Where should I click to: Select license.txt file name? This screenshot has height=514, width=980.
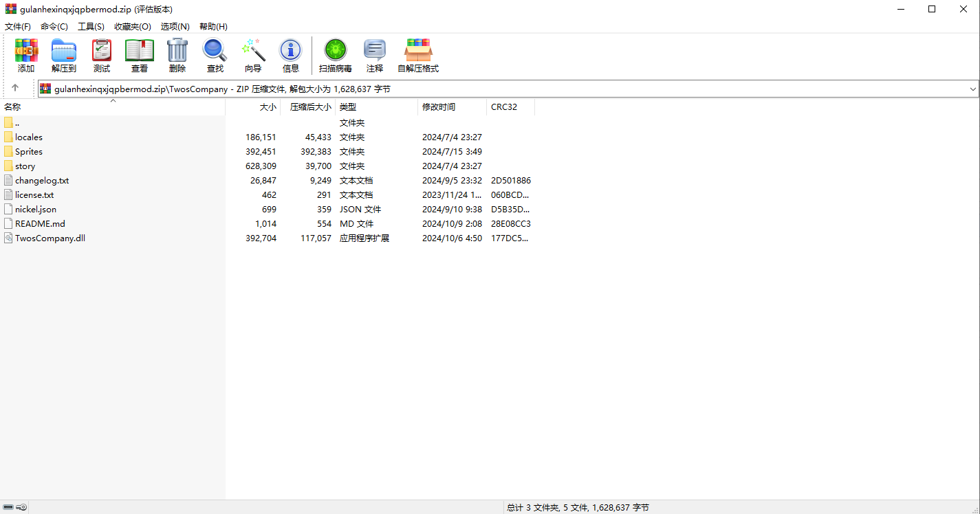click(x=34, y=194)
